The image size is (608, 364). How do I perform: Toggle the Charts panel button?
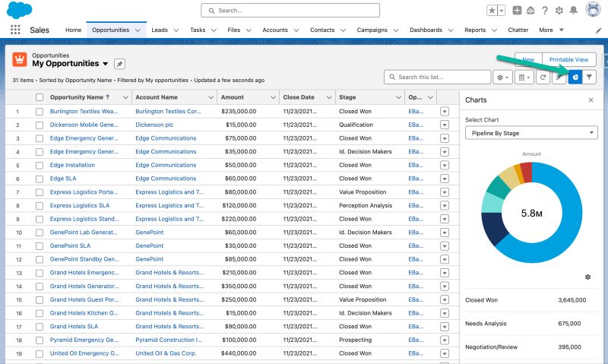(x=575, y=78)
